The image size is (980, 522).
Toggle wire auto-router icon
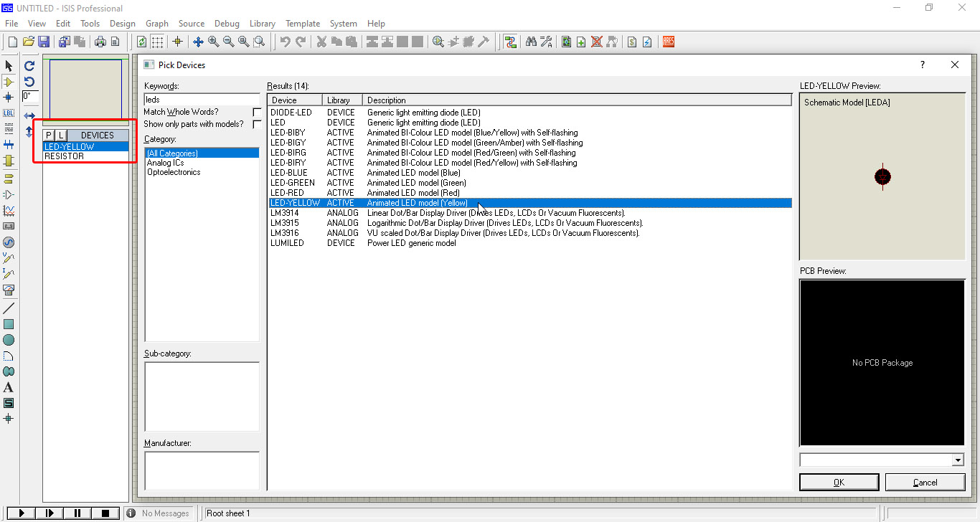click(510, 42)
